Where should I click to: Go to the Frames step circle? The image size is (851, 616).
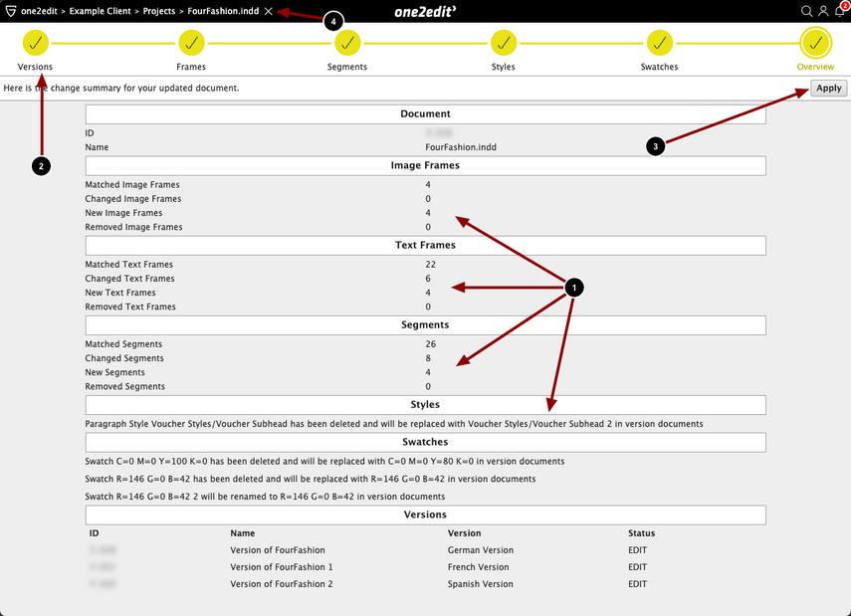(191, 43)
